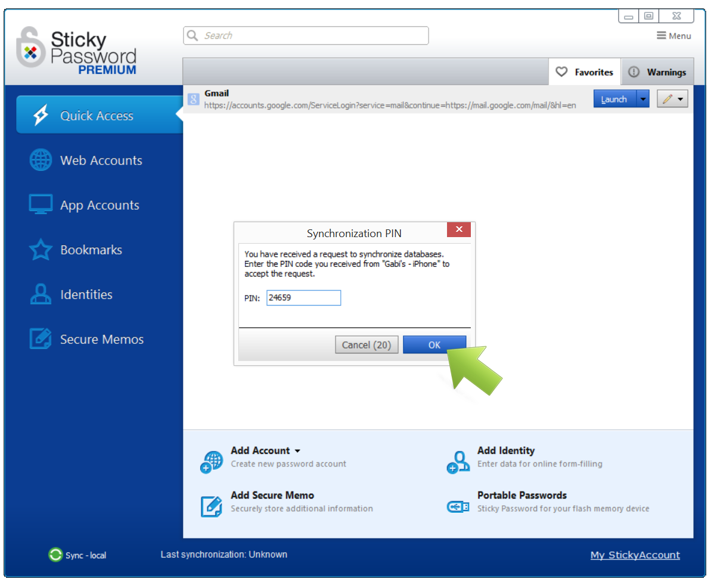The width and height of the screenshot is (717, 588).
Task: Click Portable Passwords link
Action: click(x=522, y=495)
